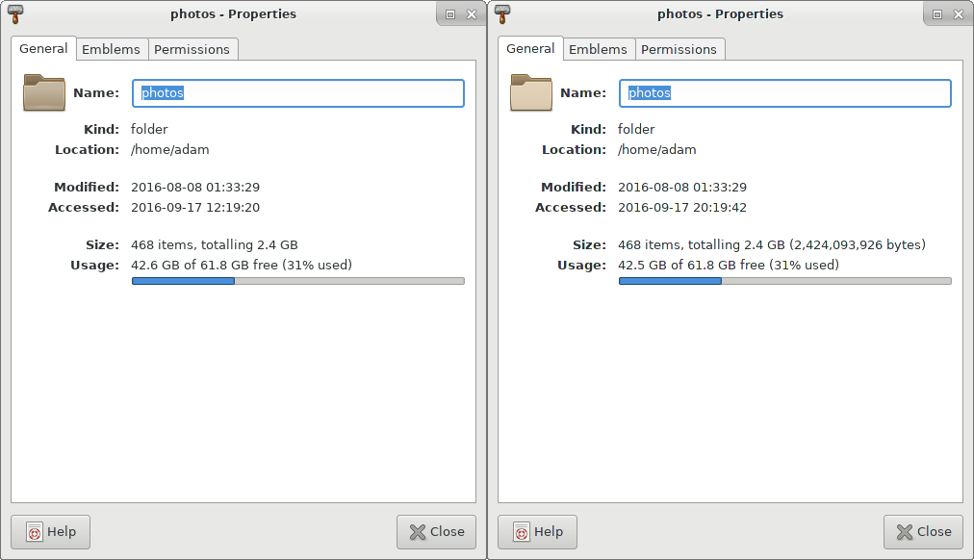Click the disk usage bar in left window
Image resolution: width=974 pixels, height=560 pixels.
coord(297,281)
